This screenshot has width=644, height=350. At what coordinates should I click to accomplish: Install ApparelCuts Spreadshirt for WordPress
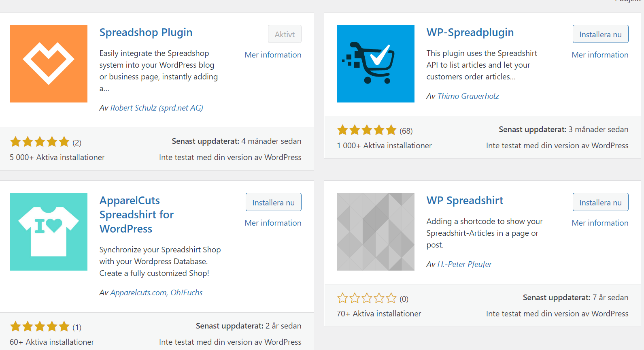(273, 202)
